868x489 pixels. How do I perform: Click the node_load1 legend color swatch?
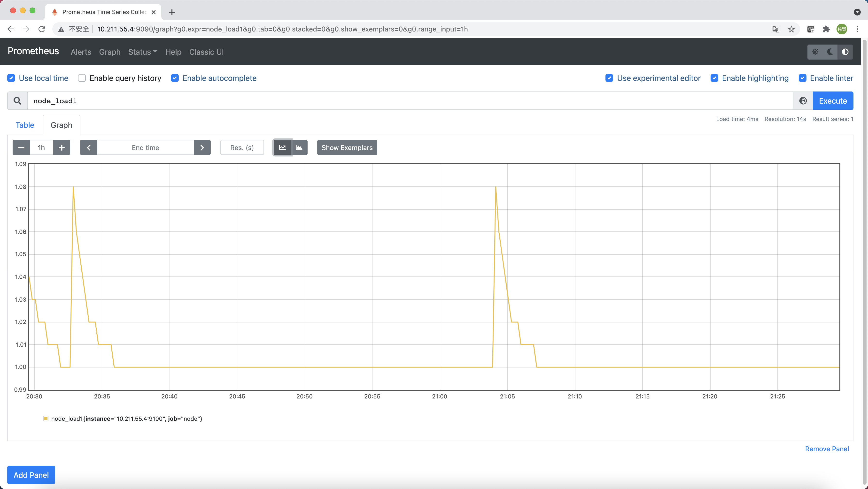pos(46,419)
